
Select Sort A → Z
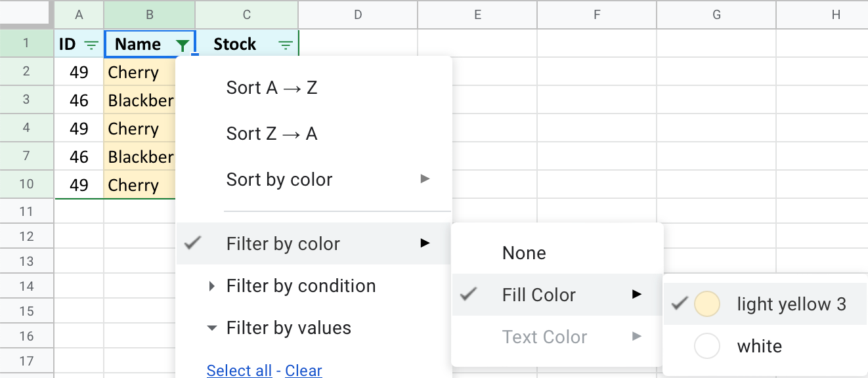(271, 86)
